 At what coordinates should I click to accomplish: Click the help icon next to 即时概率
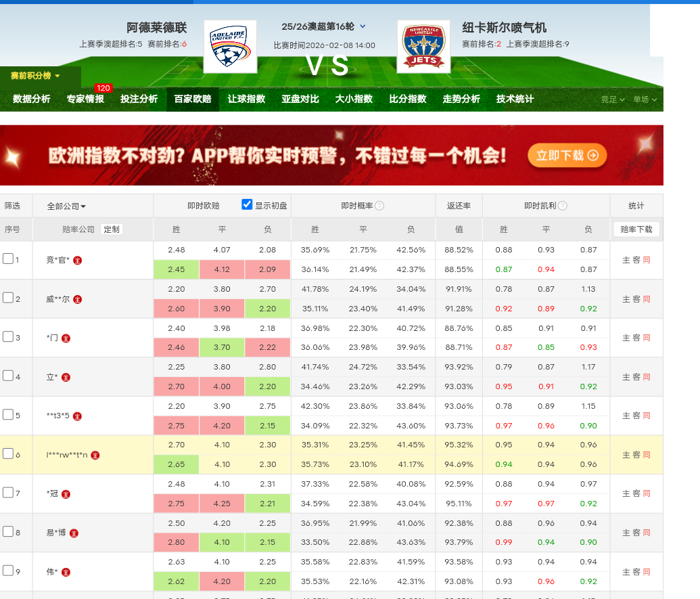tap(379, 206)
